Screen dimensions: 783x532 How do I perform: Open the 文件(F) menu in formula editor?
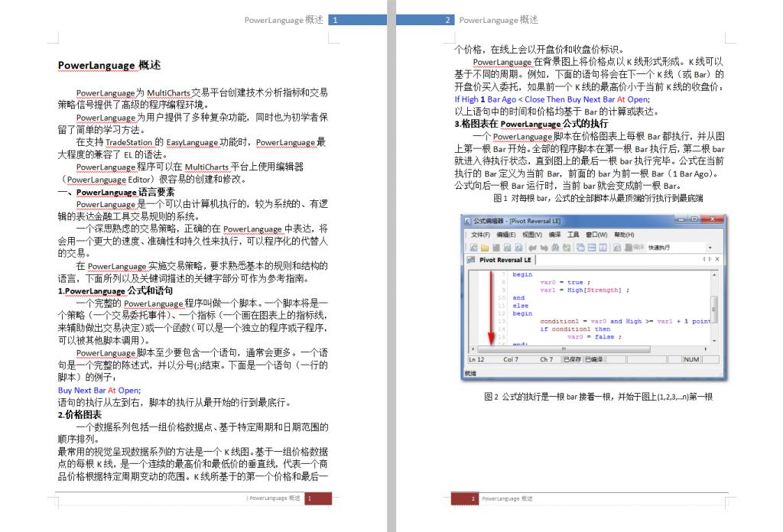(x=480, y=235)
